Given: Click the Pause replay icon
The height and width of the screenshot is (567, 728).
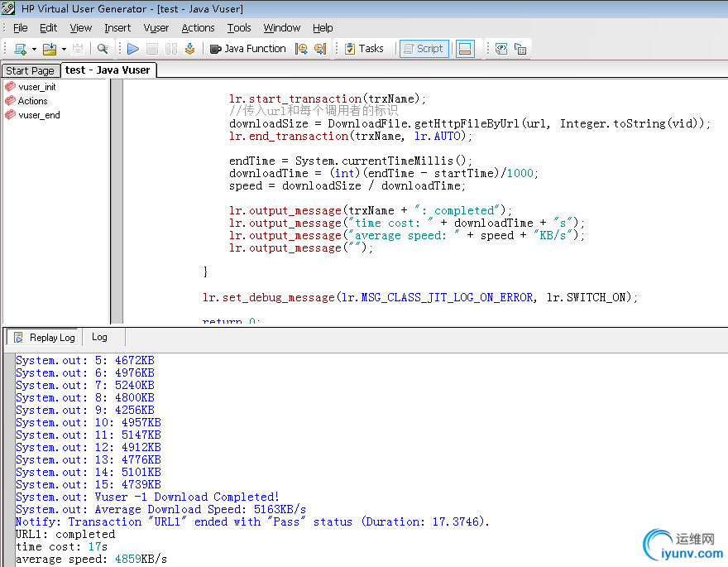Looking at the screenshot, I should (x=171, y=49).
